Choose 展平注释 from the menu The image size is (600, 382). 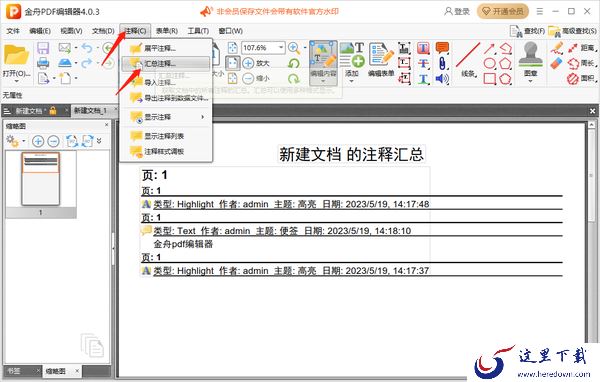166,48
